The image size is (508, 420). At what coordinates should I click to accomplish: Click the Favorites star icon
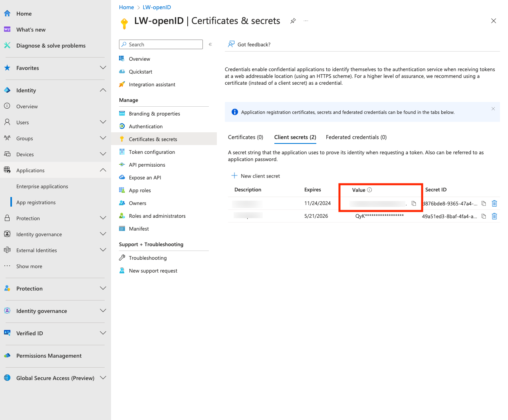click(7, 68)
